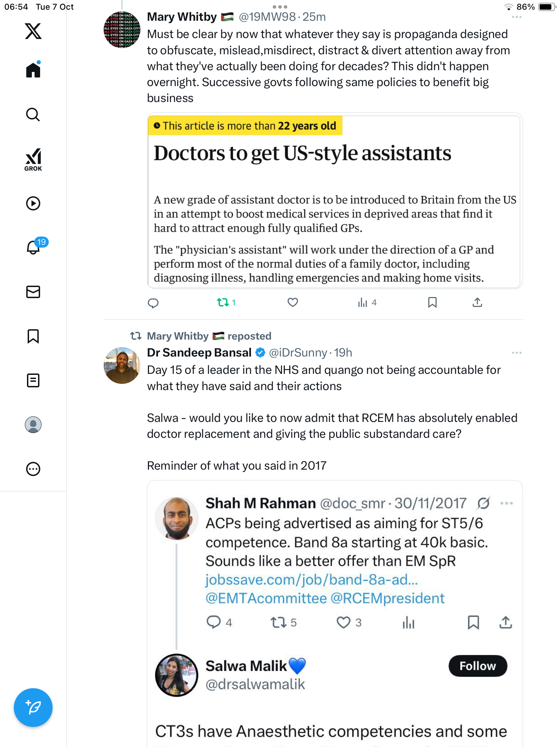This screenshot has height=747, width=560.
Task: Follow Salwa Malik
Action: pyautogui.click(x=477, y=666)
